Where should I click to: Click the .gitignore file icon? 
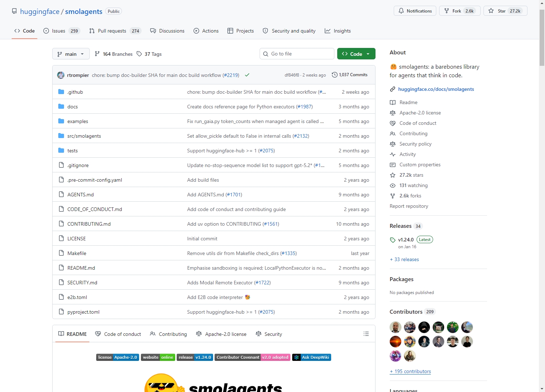(61, 165)
